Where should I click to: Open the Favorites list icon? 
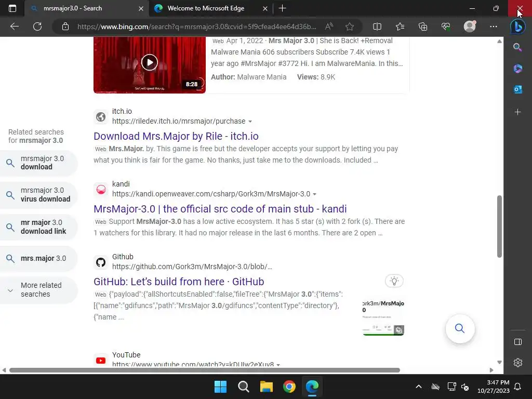400,26
